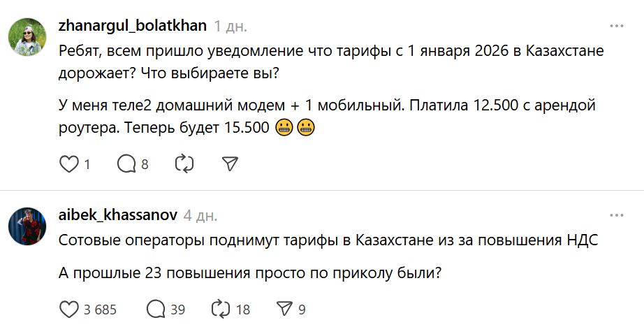Like aibek_khassanov's post with heart icon
Viewport: 644px width, 327px height.
pyautogui.click(x=68, y=310)
